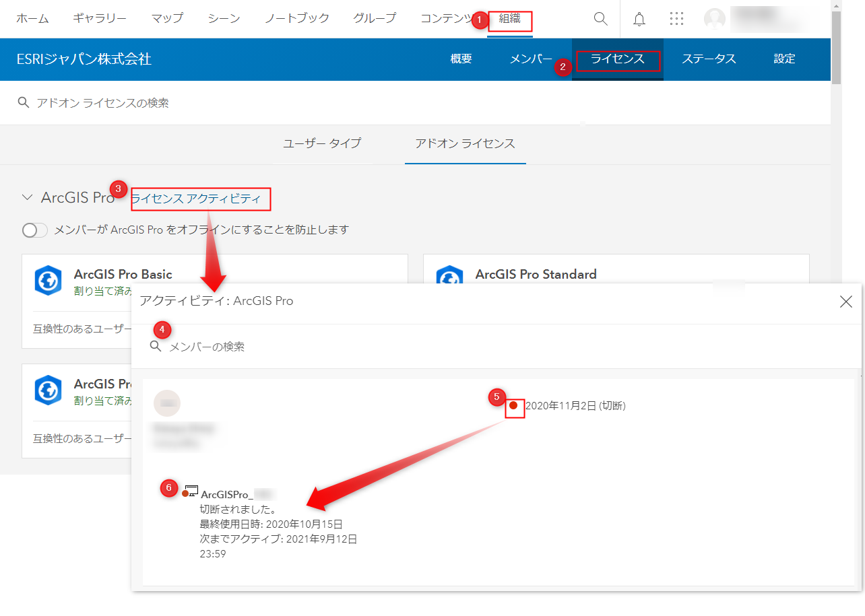This screenshot has height=616, width=865.
Task: Go to the ホーム page
Action: [x=32, y=18]
